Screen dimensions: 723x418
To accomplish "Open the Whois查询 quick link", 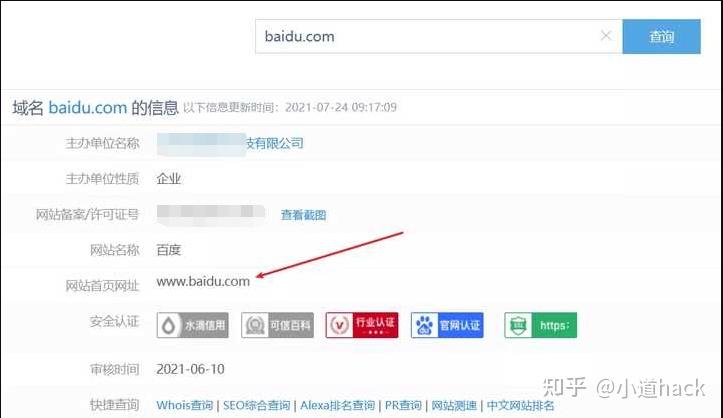I will pos(184,406).
